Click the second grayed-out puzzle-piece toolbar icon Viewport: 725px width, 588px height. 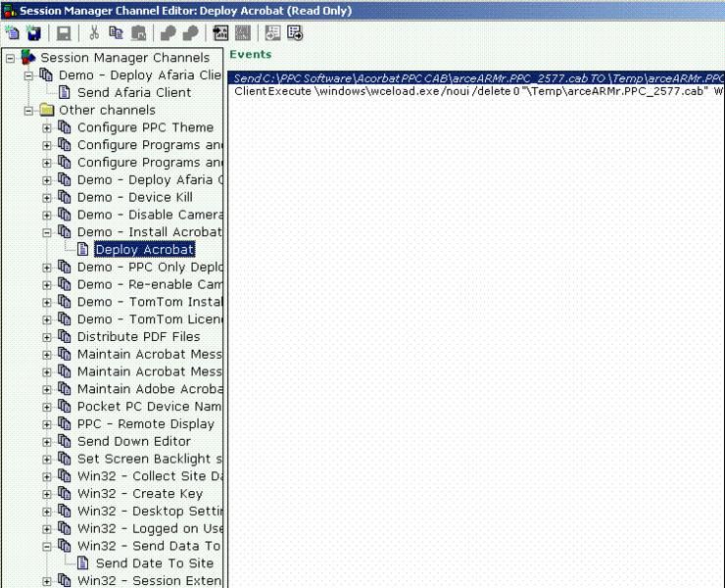tap(190, 33)
